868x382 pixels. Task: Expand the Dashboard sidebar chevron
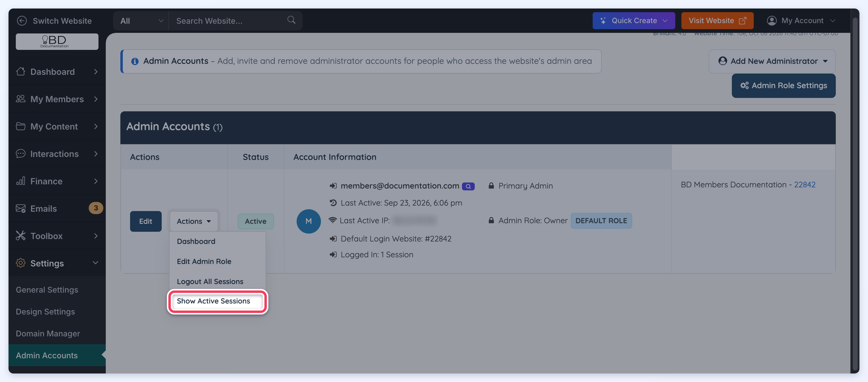96,71
